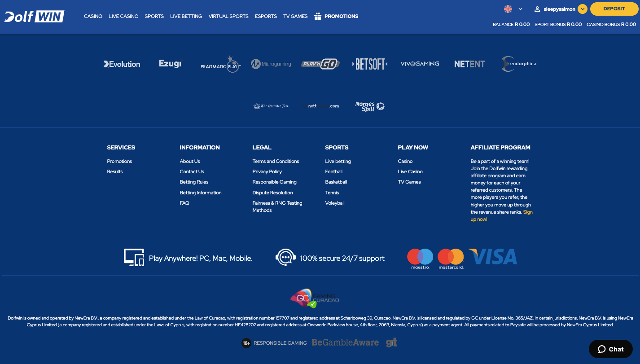The image size is (640, 364).
Task: Click the Balance R 0.00 amount
Action: pos(511,24)
